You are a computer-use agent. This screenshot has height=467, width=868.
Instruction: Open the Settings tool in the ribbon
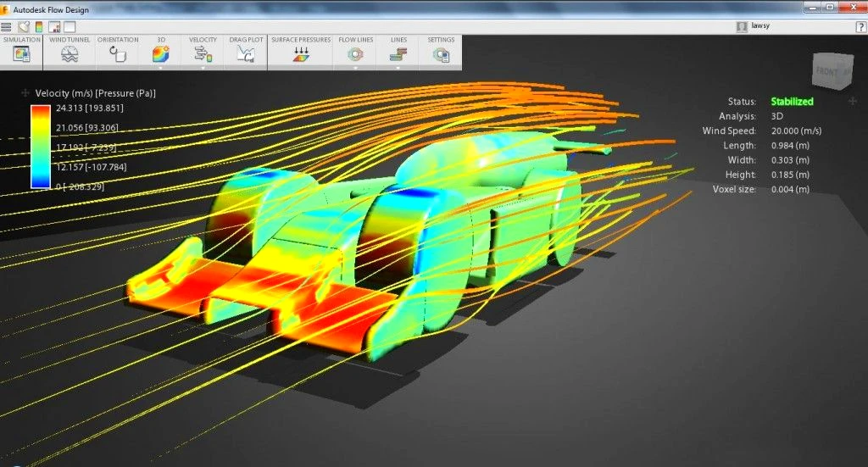point(441,51)
